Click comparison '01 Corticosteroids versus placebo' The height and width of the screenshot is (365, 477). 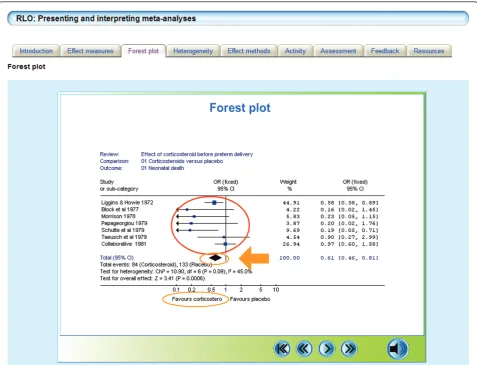point(182,161)
